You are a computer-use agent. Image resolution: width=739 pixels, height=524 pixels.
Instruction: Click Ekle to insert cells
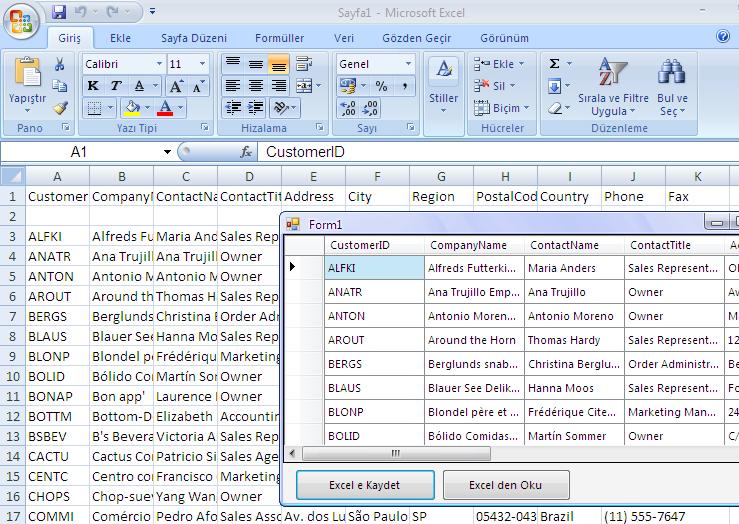tap(499, 64)
